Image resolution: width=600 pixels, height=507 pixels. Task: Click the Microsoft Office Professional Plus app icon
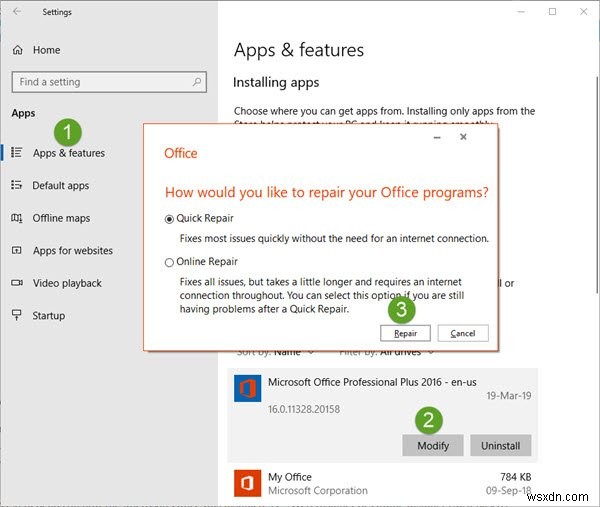[x=248, y=388]
